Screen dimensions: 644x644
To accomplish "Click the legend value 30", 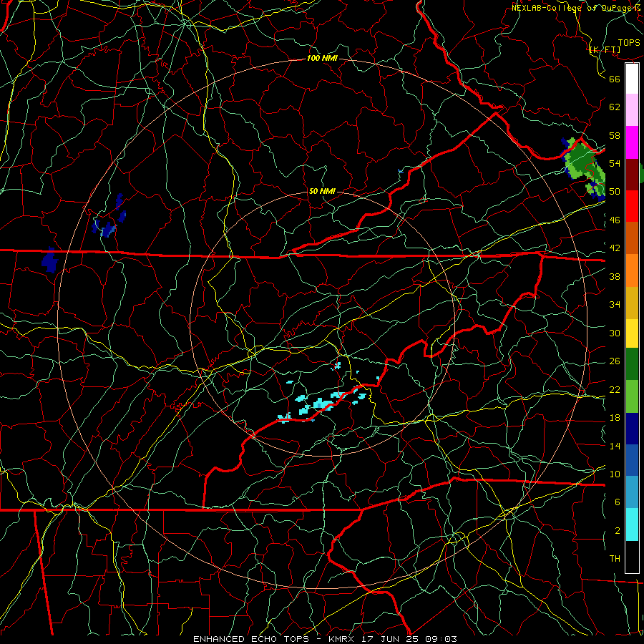I will pos(615,333).
